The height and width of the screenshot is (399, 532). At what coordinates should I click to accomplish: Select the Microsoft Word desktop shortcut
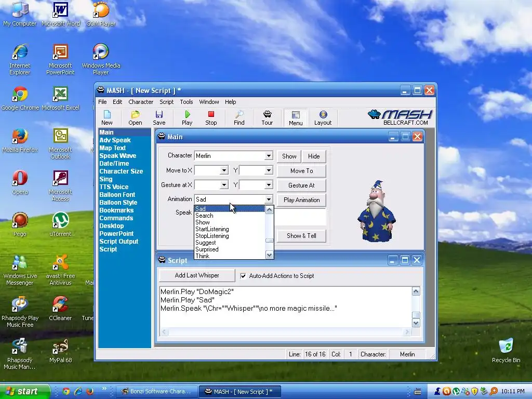(60, 14)
